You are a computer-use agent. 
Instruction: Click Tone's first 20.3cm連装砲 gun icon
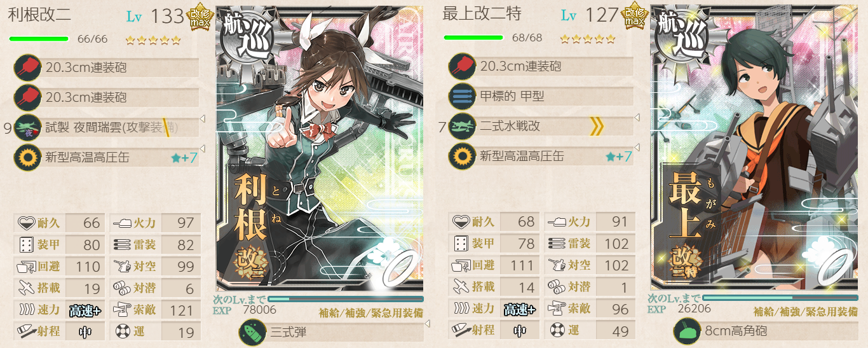28,67
